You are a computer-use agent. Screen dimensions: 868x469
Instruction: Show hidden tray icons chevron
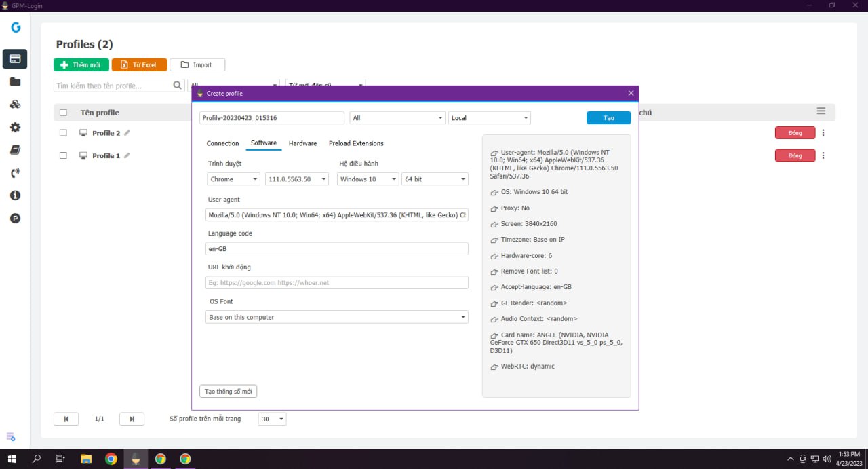click(791, 459)
